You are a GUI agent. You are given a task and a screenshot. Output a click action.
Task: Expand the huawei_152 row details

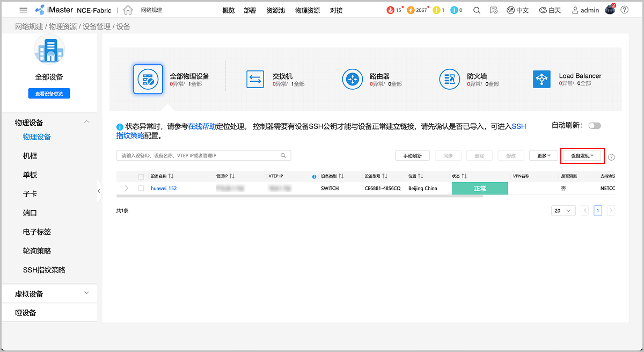pyautogui.click(x=127, y=189)
